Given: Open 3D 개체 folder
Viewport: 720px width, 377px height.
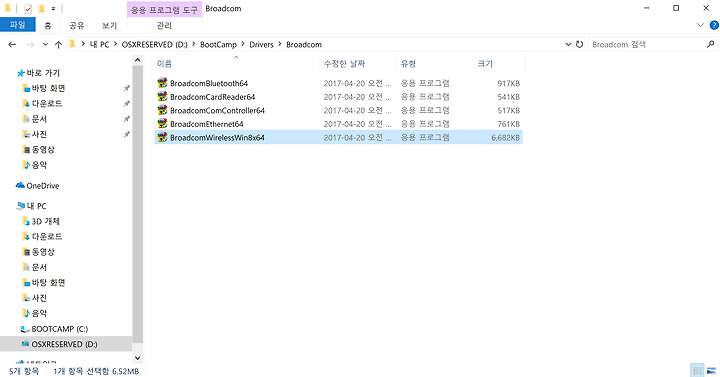Looking at the screenshot, I should pyautogui.click(x=41, y=221).
